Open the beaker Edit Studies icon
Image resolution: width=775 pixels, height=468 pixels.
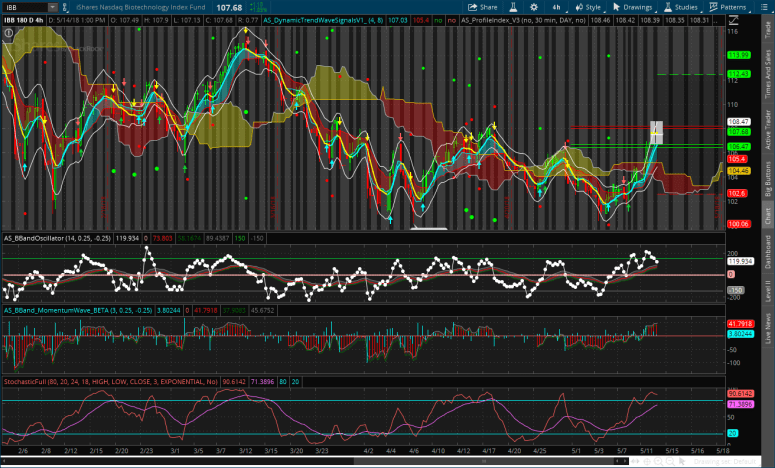coord(513,7)
